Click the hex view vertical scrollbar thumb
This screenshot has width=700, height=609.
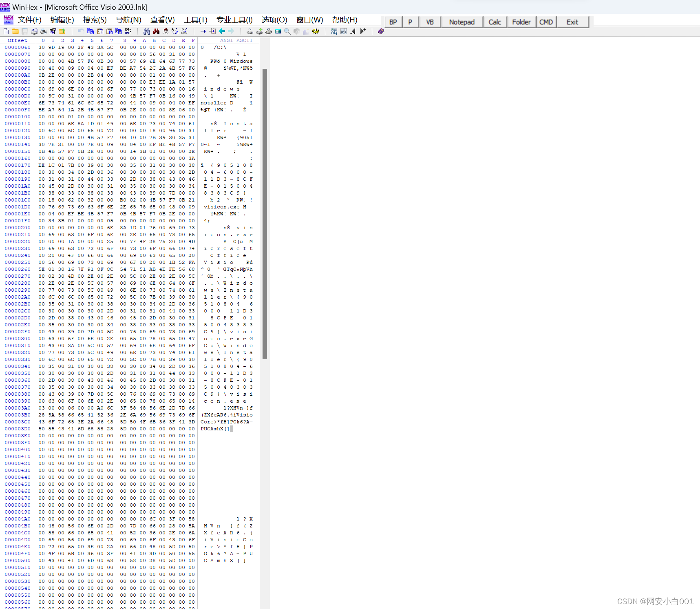(x=265, y=214)
